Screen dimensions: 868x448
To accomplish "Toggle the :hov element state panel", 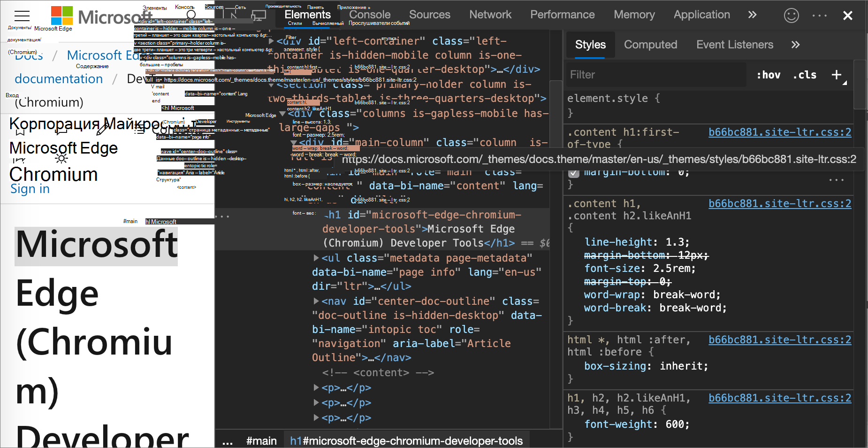I will [x=768, y=75].
